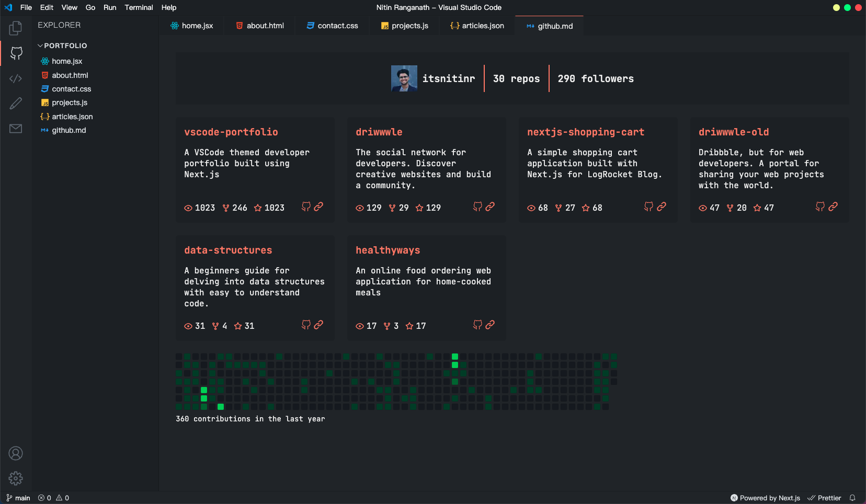Screen dimensions: 866x504
Task: Open the Go menu
Action: (90, 7)
